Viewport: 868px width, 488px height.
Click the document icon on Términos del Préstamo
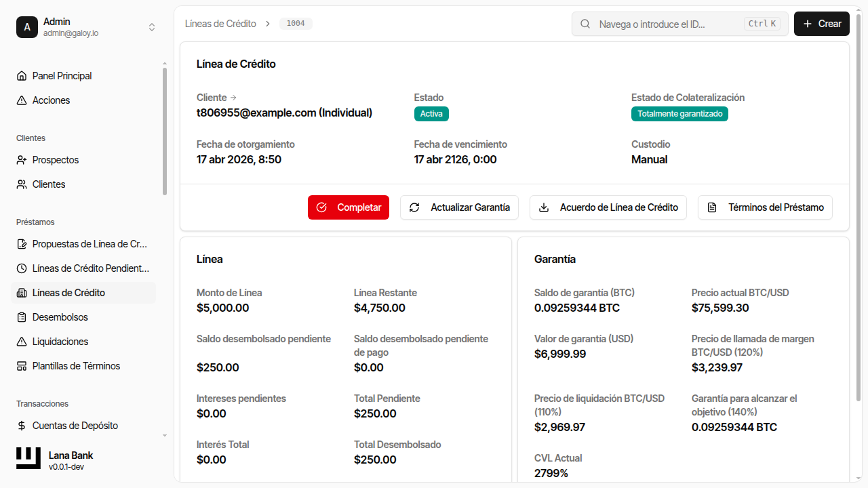click(713, 207)
